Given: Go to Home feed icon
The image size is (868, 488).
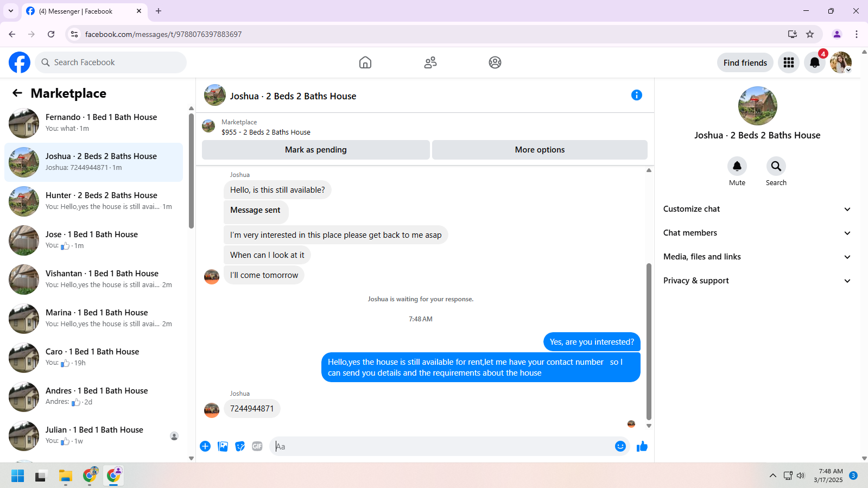Looking at the screenshot, I should click(365, 62).
